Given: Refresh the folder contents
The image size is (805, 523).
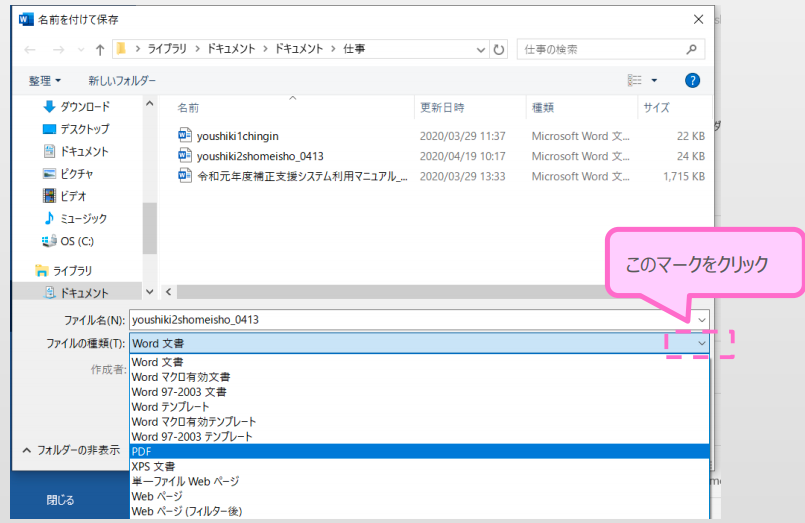Looking at the screenshot, I should 499,49.
